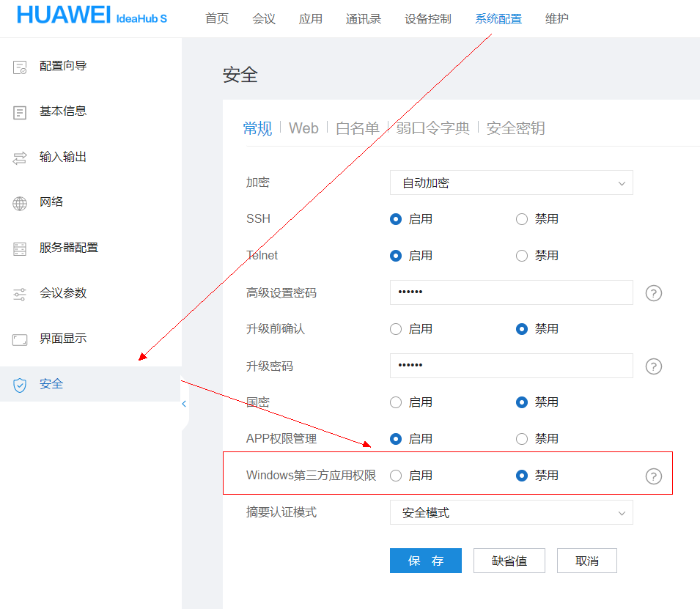Enable Windows第三方应用权限 radio option
The height and width of the screenshot is (609, 700).
pos(396,476)
